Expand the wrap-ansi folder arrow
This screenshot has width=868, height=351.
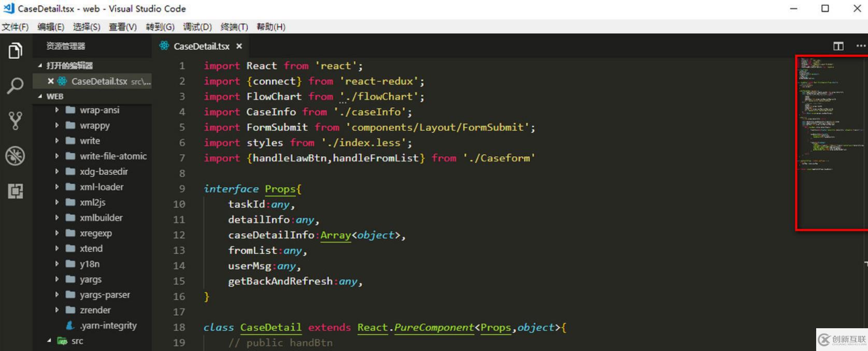pos(57,110)
